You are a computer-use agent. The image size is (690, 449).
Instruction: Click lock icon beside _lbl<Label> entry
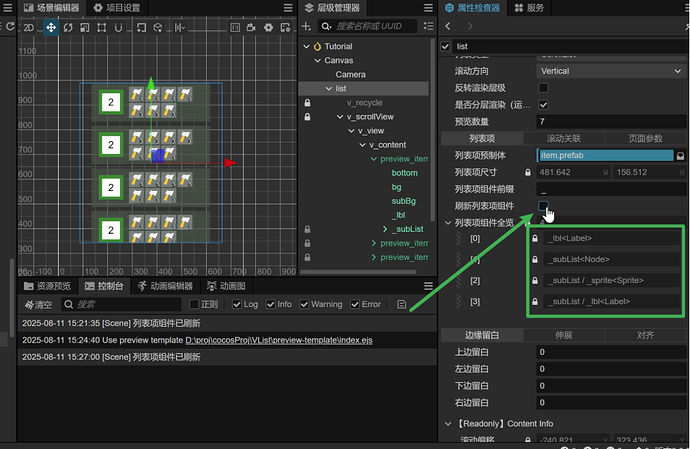[x=535, y=238]
